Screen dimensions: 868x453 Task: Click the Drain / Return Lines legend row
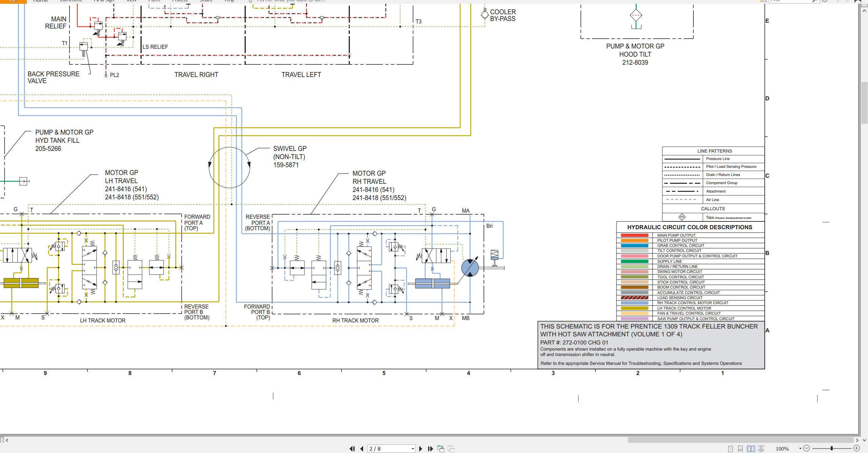pyautogui.click(x=713, y=175)
